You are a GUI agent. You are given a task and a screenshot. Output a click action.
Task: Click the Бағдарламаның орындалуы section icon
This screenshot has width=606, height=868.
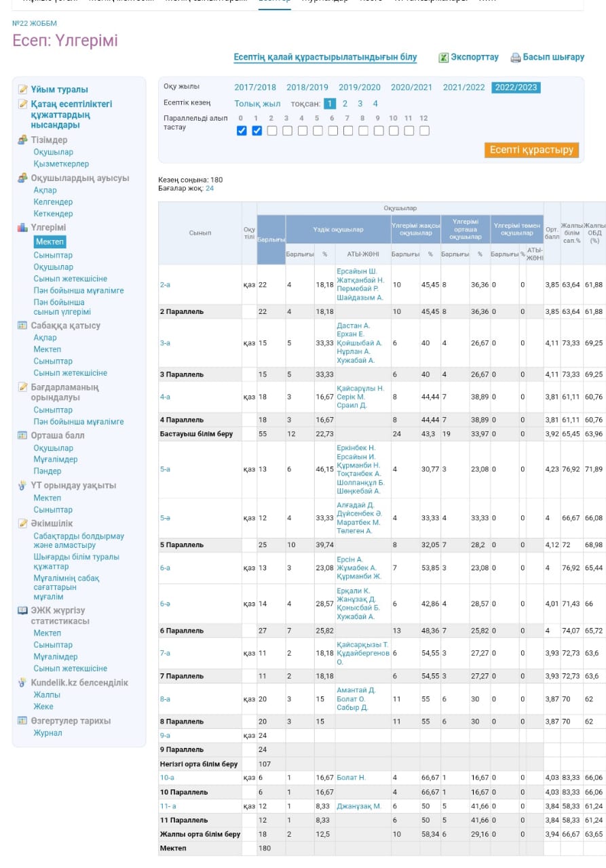(x=23, y=387)
